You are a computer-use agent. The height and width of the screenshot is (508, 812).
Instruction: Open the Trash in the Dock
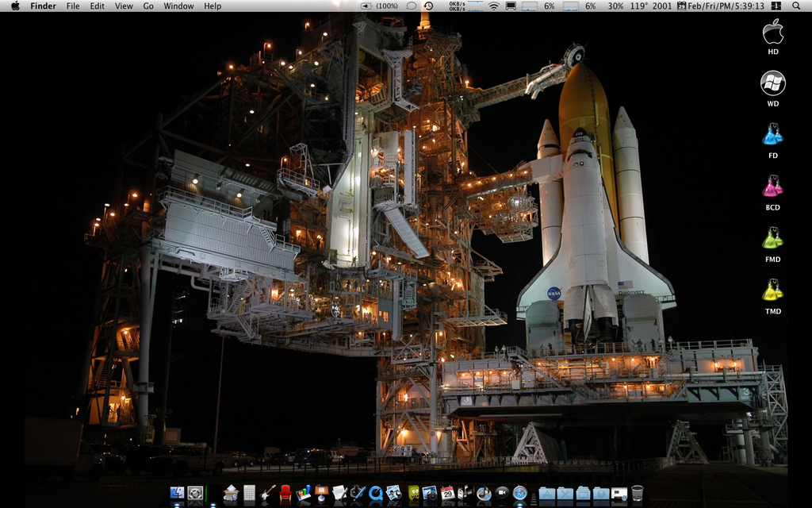click(x=637, y=493)
